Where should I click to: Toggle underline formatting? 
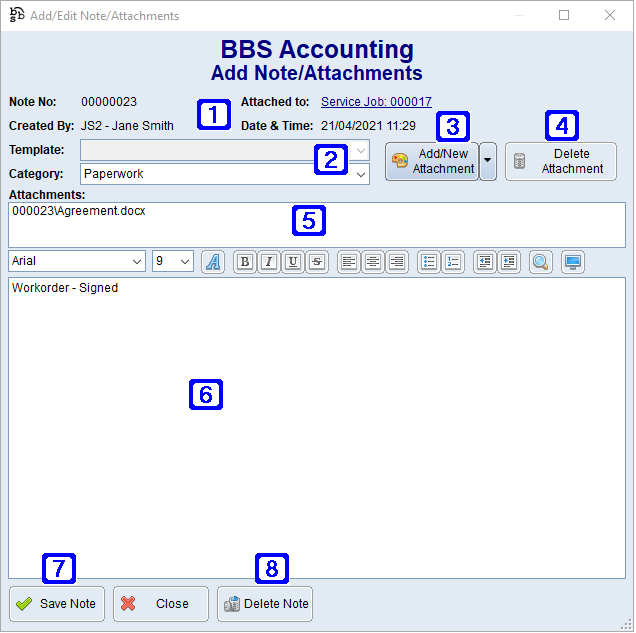click(x=292, y=262)
